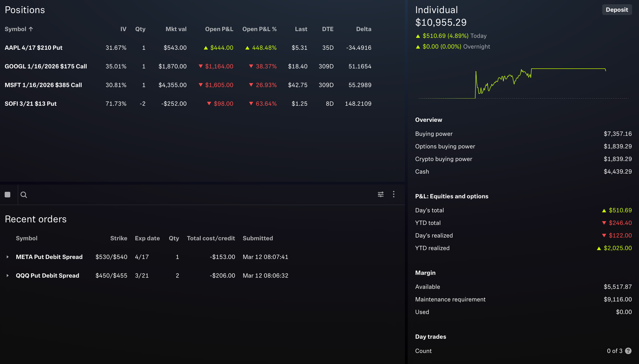Expand the QQQ Put Debit Spread order
Screen dimensions: 639x364
pos(8,276)
